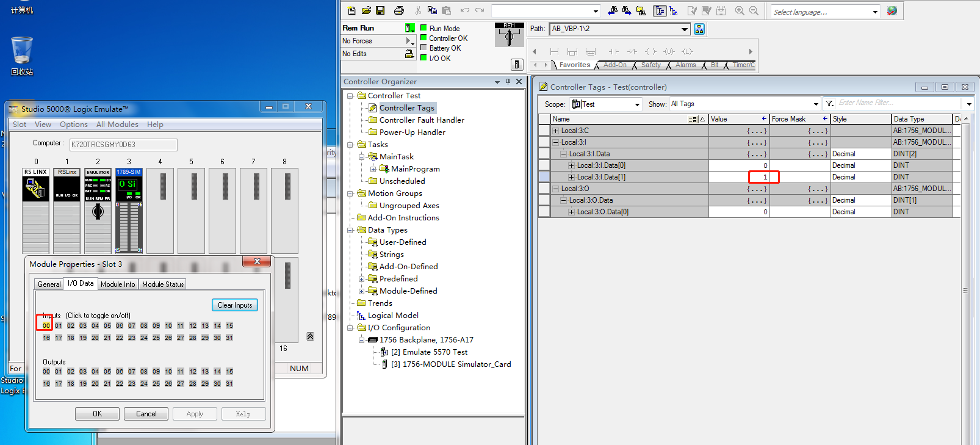Screen dimensions: 980x445
Task: Click the Copy icon in toolbar
Action: (x=432, y=10)
